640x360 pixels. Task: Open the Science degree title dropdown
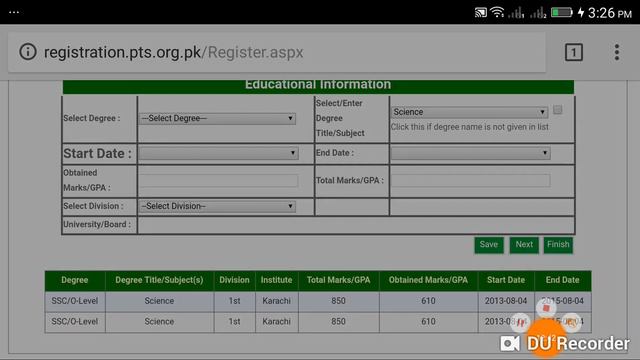tap(469, 112)
